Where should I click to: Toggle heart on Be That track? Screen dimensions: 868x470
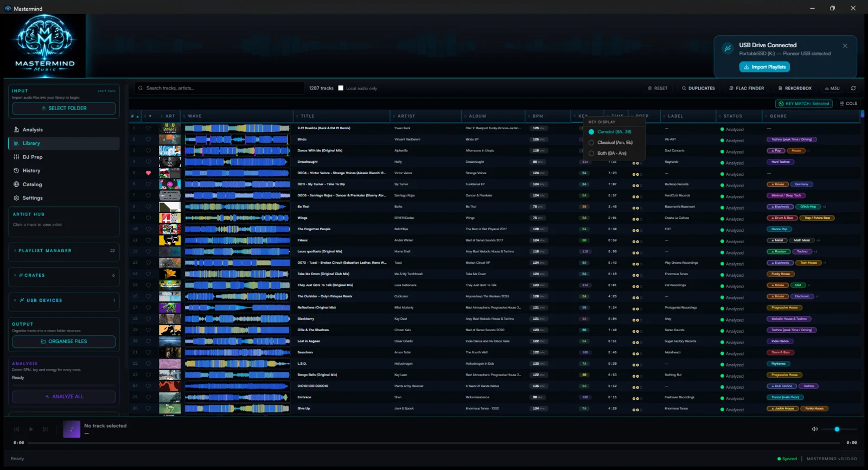tap(148, 207)
